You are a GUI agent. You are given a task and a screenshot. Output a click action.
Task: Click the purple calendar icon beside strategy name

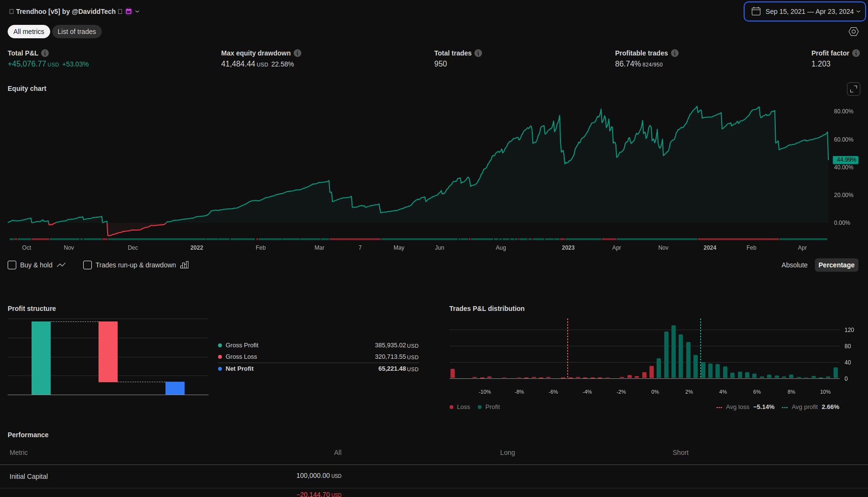pos(128,11)
